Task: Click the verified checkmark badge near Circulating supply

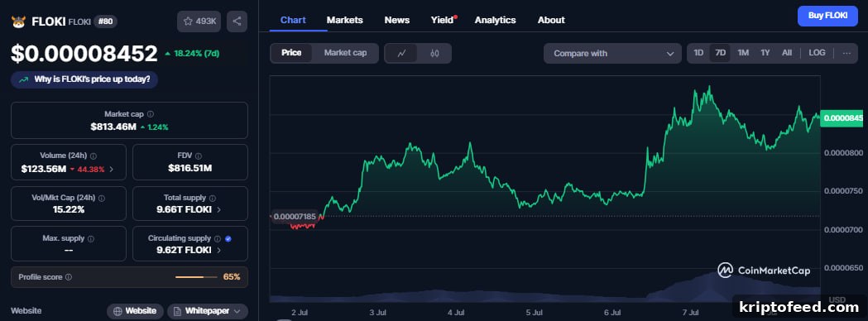Action: click(x=228, y=238)
